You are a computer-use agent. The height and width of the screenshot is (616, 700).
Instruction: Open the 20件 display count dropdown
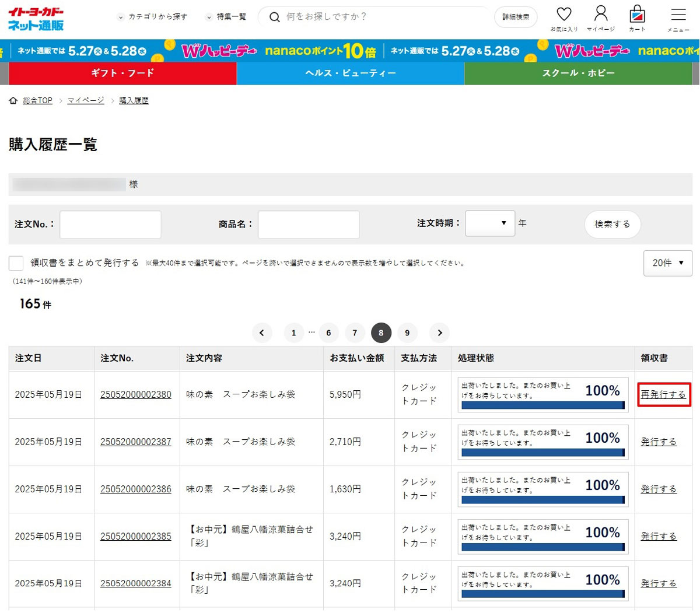point(667,263)
